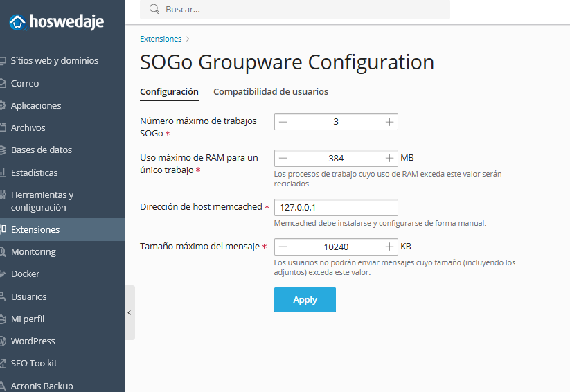Focus the Buscar search field
The image size is (570, 392).
click(x=295, y=10)
